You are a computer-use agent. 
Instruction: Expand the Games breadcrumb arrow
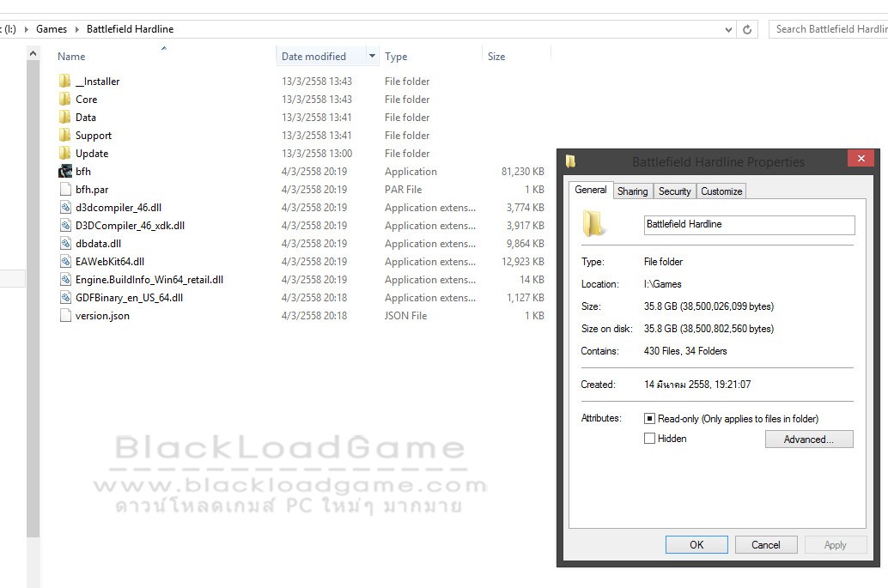pos(77,29)
